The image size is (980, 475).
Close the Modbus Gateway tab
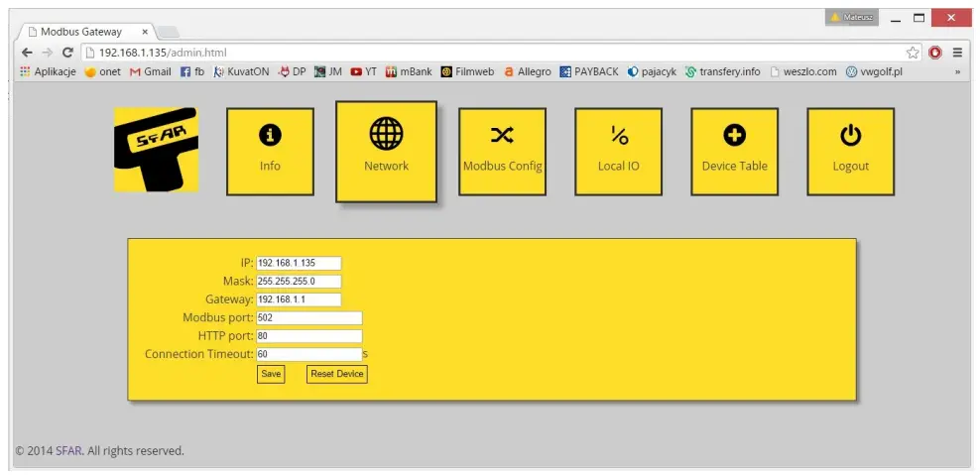pos(145,32)
